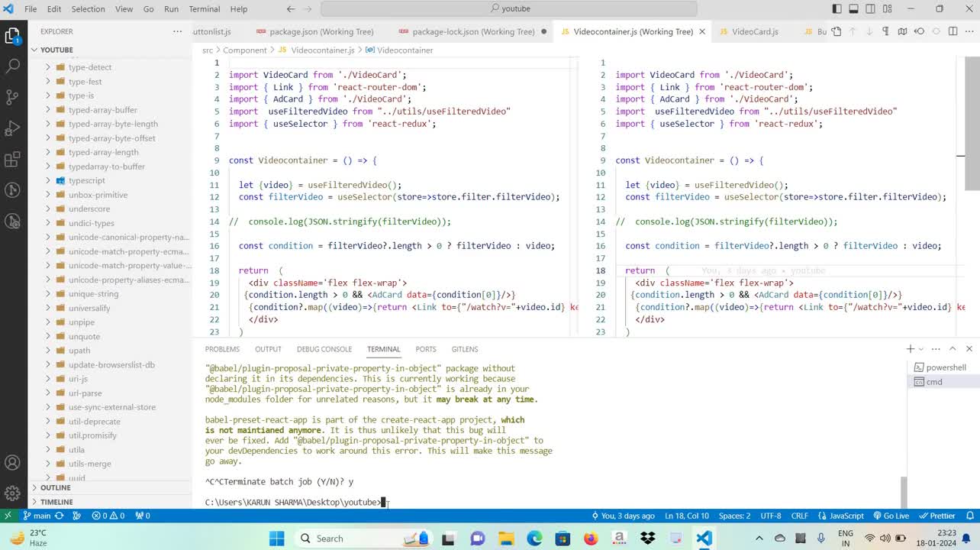Click Go Live in status bar
Screen dimensions: 980x550
pyautogui.click(x=891, y=516)
